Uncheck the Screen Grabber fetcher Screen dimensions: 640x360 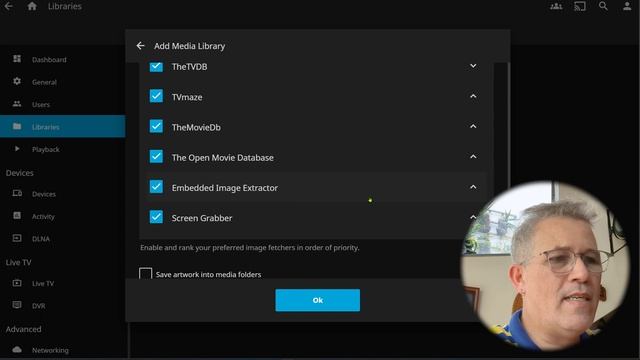(x=156, y=217)
